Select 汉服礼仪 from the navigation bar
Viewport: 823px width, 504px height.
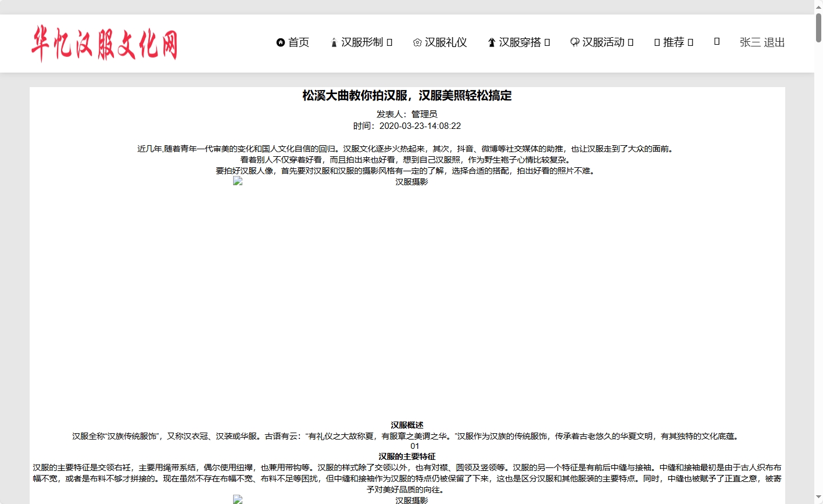coord(446,42)
